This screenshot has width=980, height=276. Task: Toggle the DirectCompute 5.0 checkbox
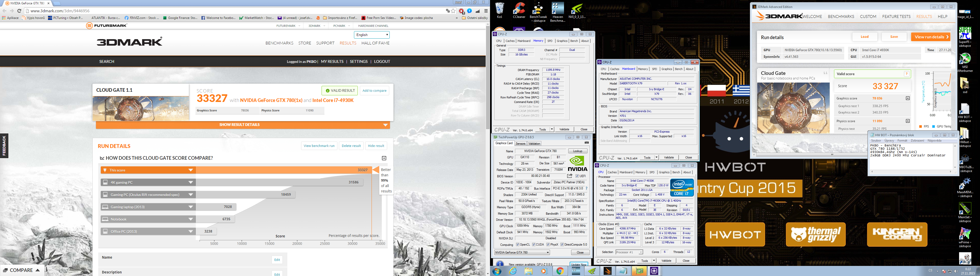pos(562,245)
